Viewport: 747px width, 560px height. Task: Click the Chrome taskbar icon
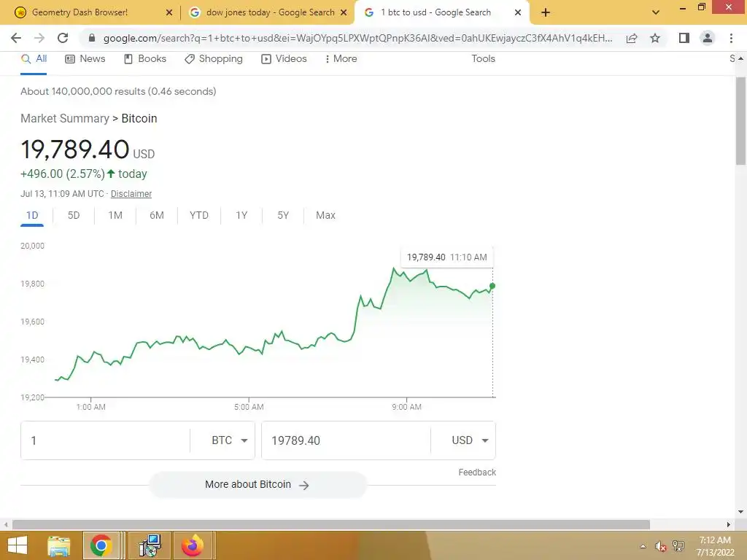pyautogui.click(x=101, y=545)
